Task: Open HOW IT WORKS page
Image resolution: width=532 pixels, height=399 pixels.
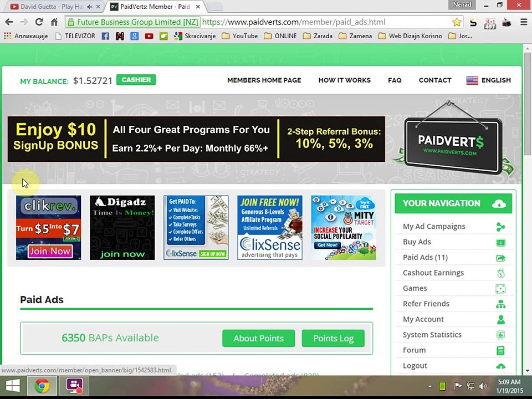Action: [344, 80]
